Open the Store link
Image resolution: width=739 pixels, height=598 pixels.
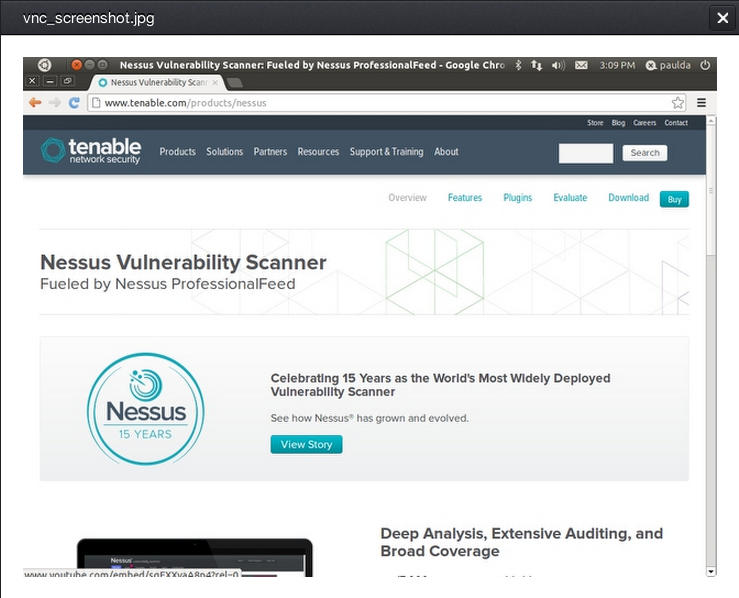[x=595, y=123]
